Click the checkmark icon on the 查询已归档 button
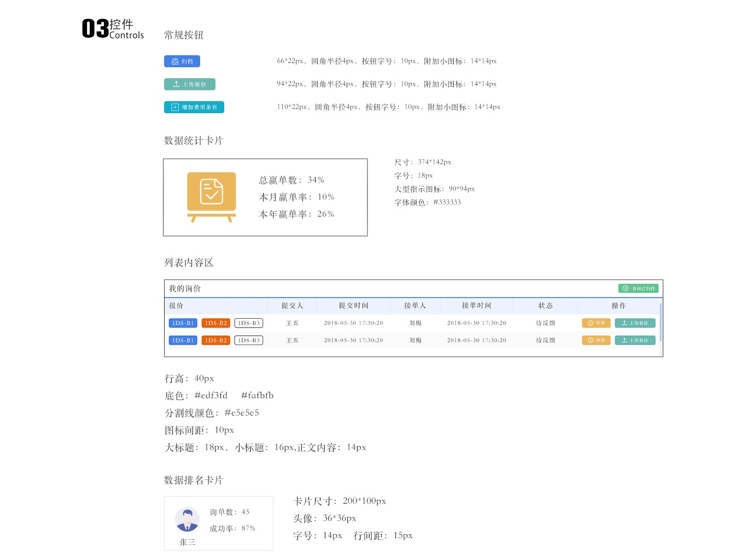This screenshot has height=560, width=747. [625, 288]
